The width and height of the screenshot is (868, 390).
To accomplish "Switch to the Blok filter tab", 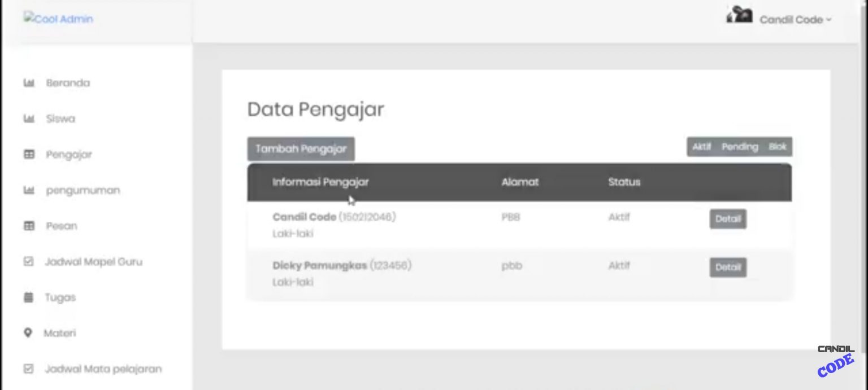I will pos(779,147).
